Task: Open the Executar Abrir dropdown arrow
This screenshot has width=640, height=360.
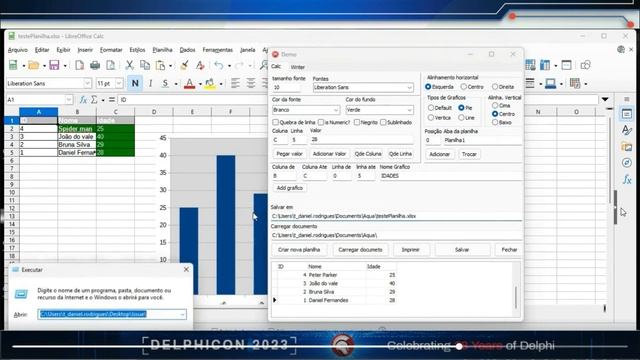Action: pos(182,314)
